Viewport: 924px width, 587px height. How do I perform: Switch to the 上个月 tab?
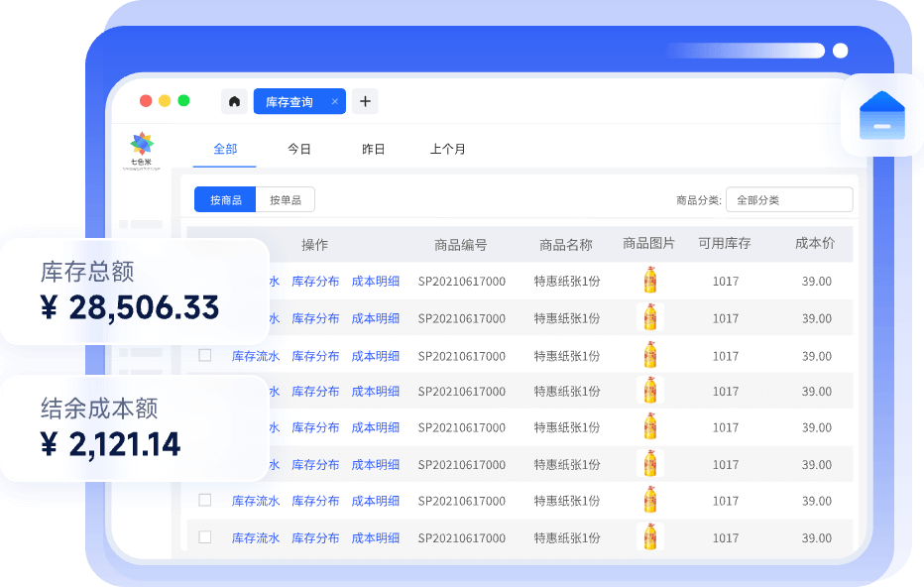(x=447, y=149)
